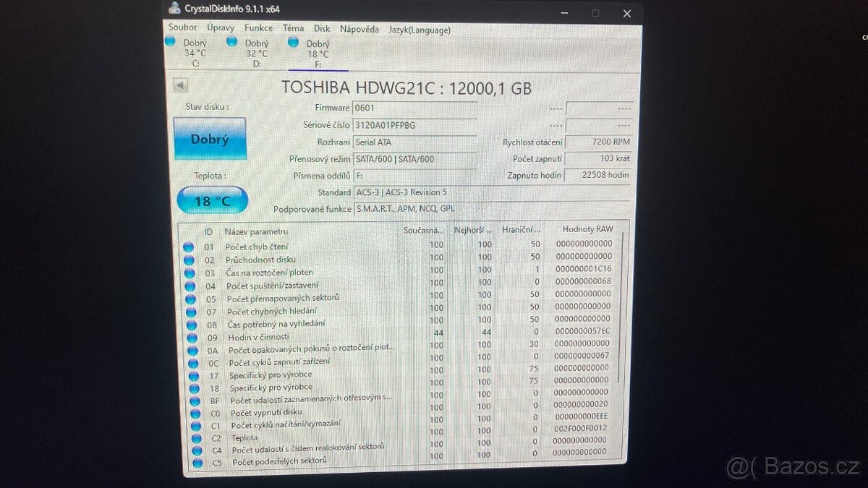The width and height of the screenshot is (868, 488).
Task: Open the Jazyk(Language) menu
Action: pos(419,30)
